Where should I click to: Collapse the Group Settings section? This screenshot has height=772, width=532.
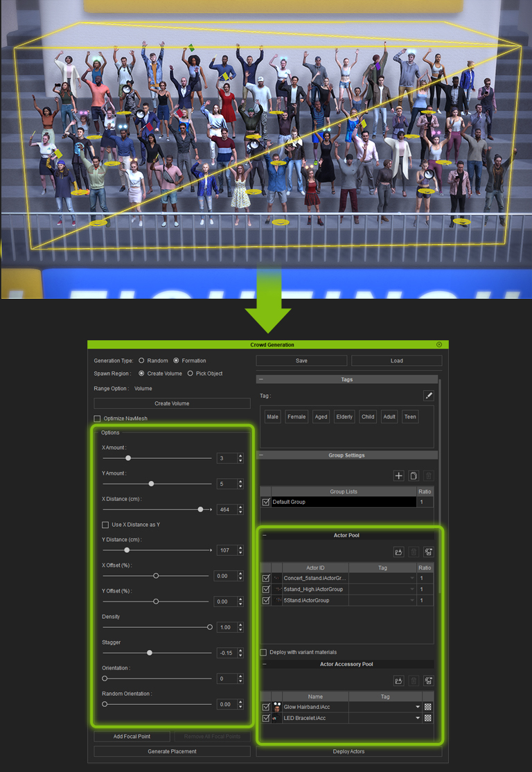coord(261,455)
